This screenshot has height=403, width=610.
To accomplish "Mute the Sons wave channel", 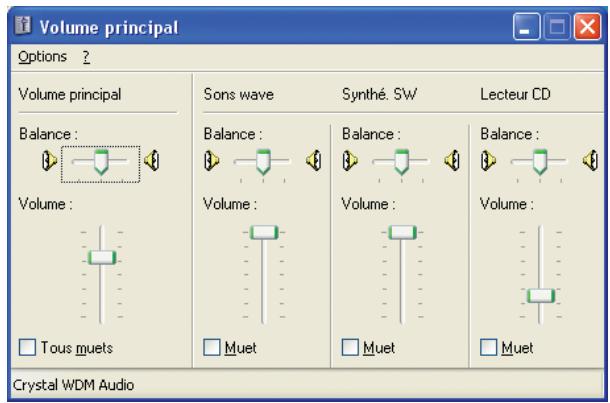I will pos(211,348).
